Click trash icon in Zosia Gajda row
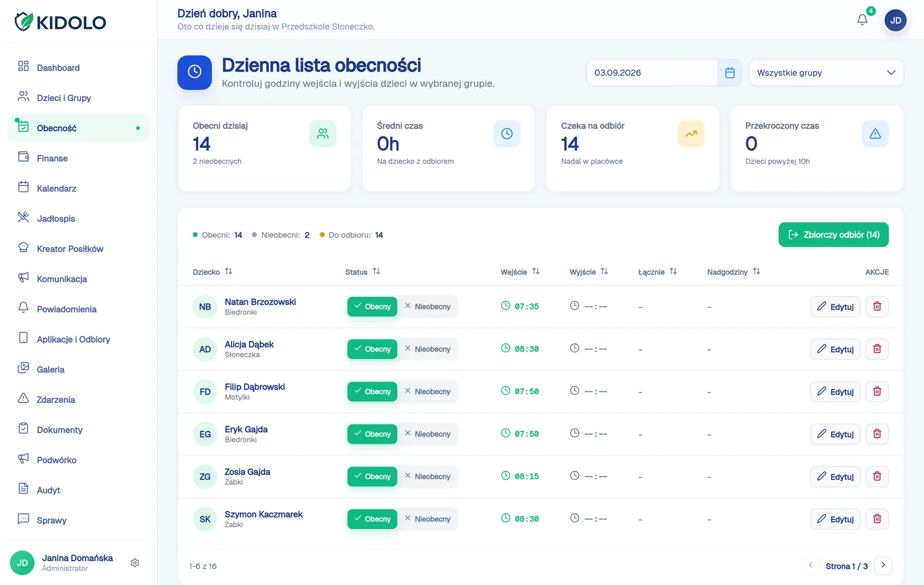Screen dimensions: 924x585 coord(877,476)
